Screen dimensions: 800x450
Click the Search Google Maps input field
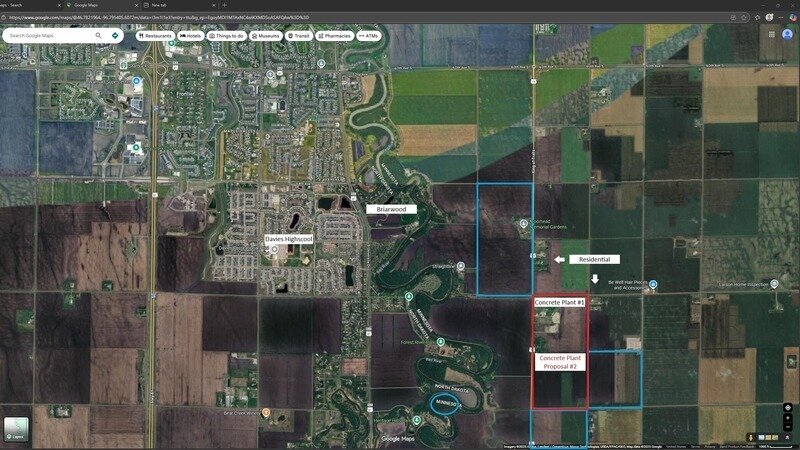(50, 35)
